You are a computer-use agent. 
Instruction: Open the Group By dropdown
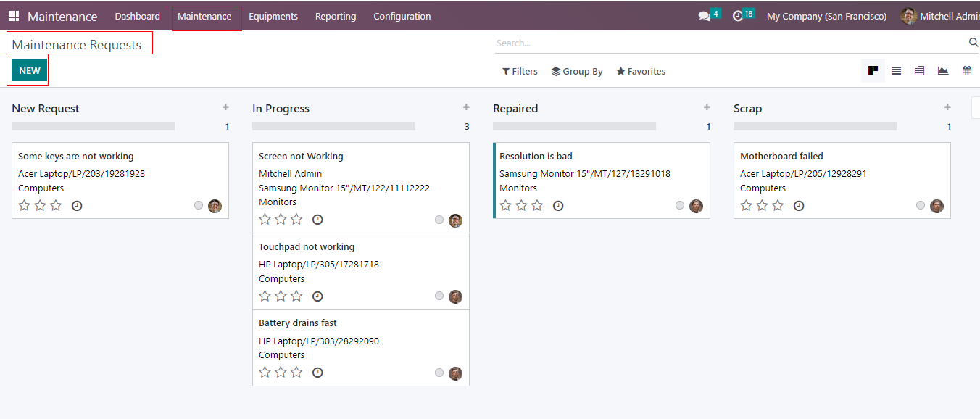pos(577,72)
